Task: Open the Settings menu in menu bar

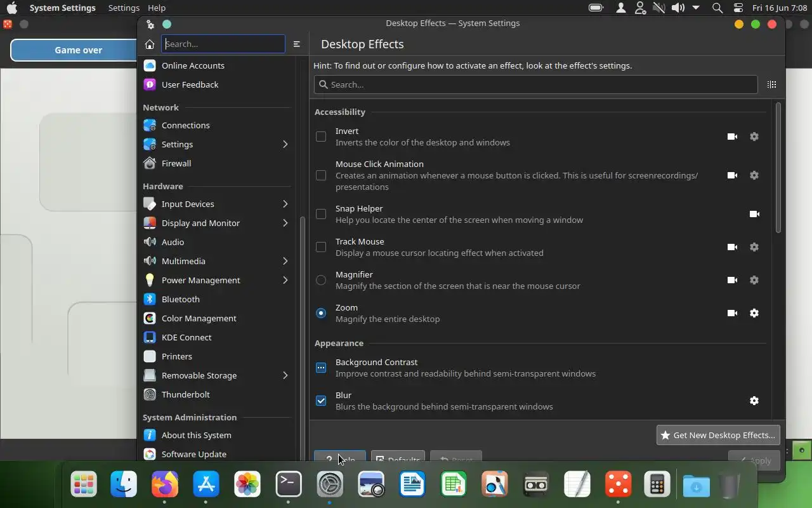Action: pos(124,8)
